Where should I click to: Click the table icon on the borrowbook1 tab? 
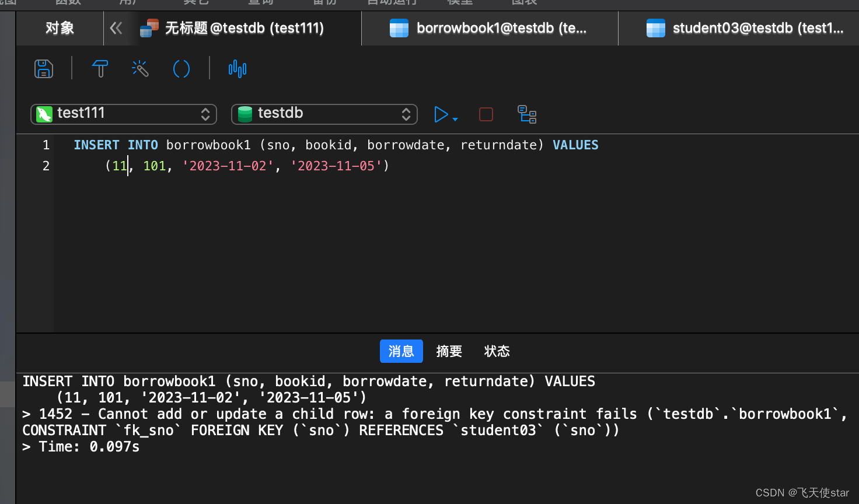click(x=399, y=28)
